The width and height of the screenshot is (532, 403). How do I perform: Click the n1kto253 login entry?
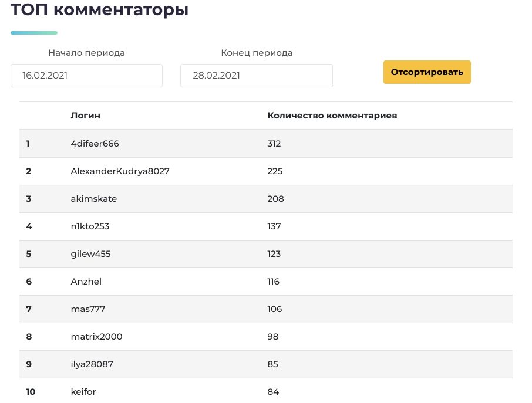click(x=90, y=226)
